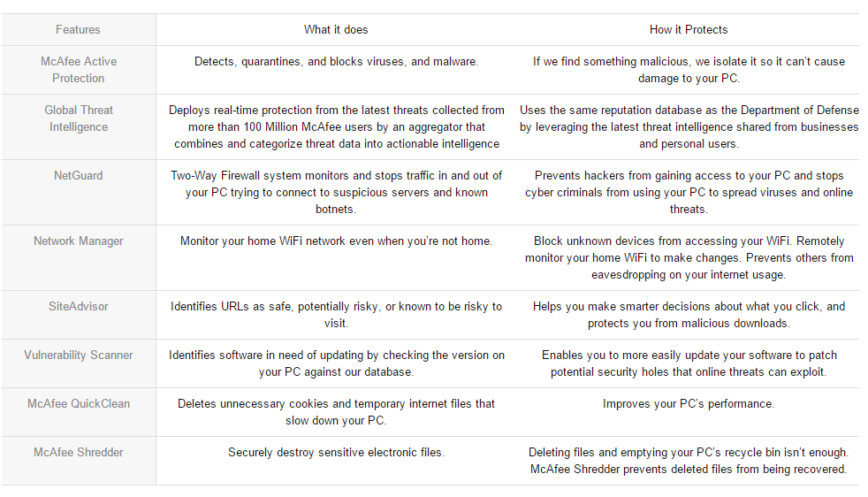Click the 'Block unknown devices' protection text

[689, 257]
